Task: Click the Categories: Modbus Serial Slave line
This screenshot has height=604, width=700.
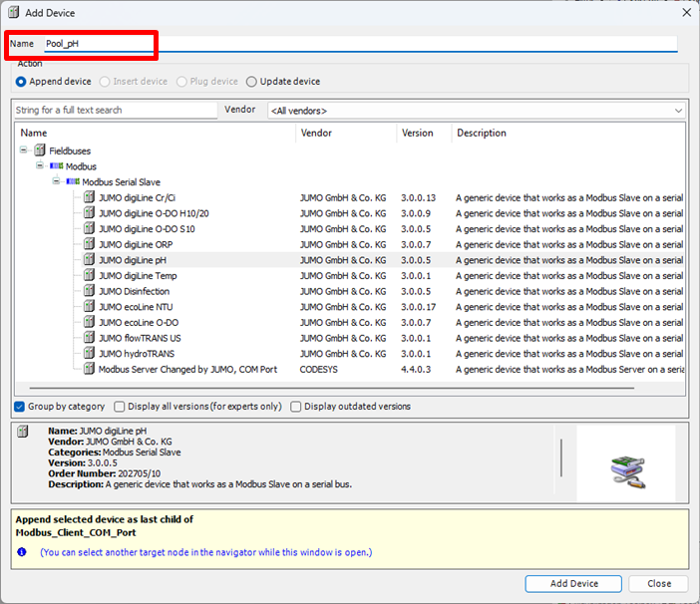Action: pos(115,452)
